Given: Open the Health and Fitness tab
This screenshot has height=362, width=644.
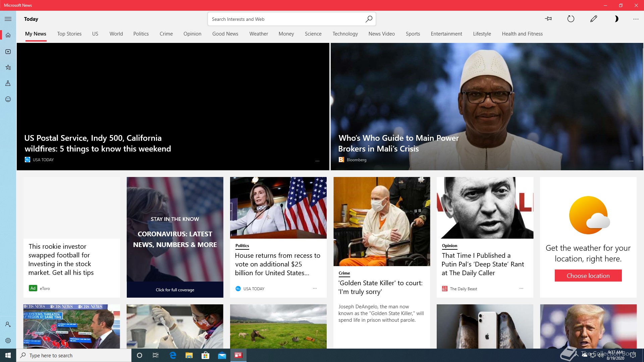Looking at the screenshot, I should pos(522,34).
